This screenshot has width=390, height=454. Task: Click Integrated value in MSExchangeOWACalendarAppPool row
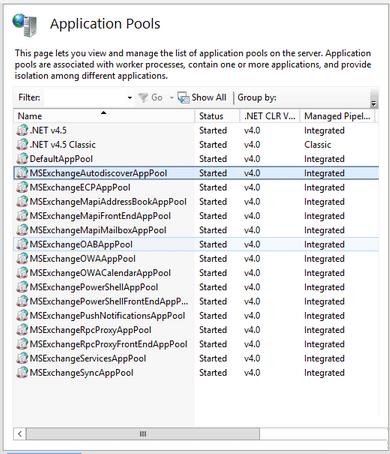click(324, 273)
